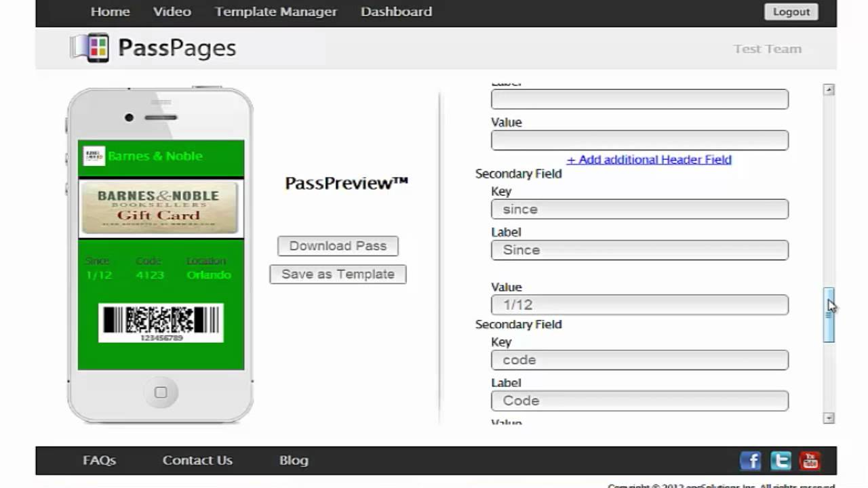This screenshot has height=488, width=868.
Task: Click 4123 code value on pass
Action: [150, 275]
